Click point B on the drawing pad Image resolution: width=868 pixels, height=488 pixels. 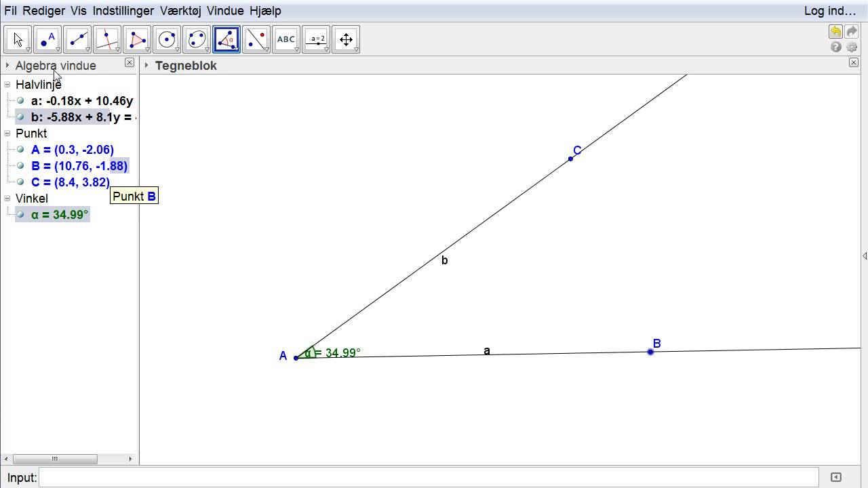point(650,352)
